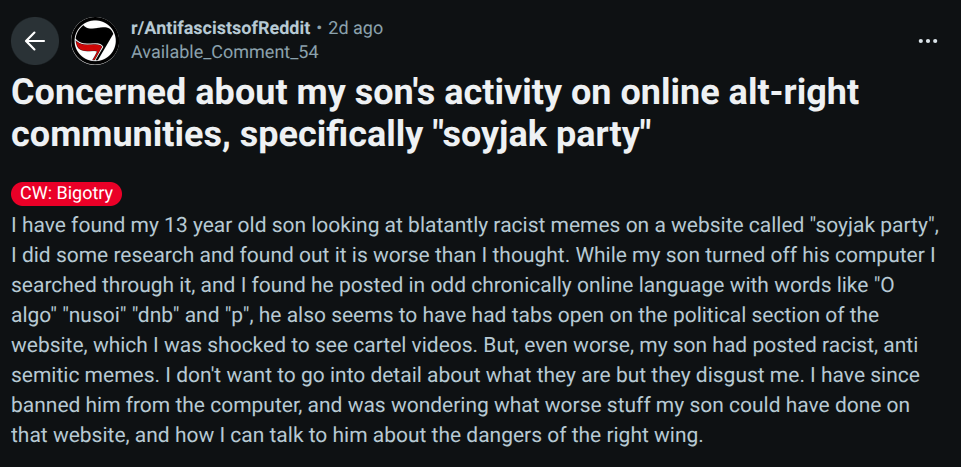The width and height of the screenshot is (961, 467).
Task: Select the red "CW: Bigotry" flair tag
Action: (66, 193)
